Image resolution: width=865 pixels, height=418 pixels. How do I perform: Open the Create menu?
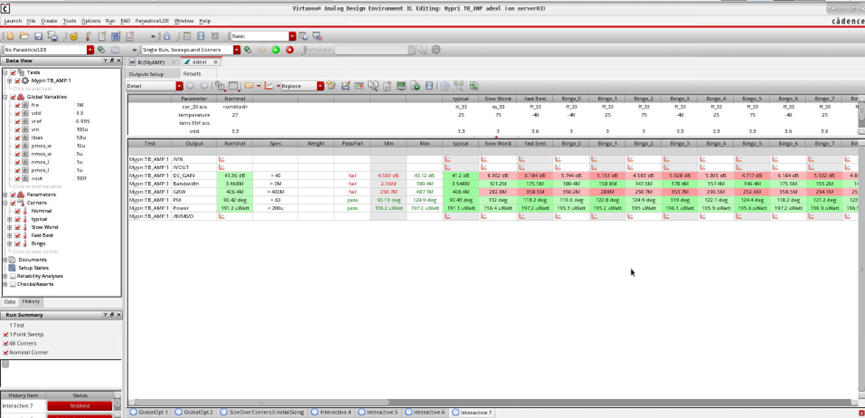[x=49, y=21]
